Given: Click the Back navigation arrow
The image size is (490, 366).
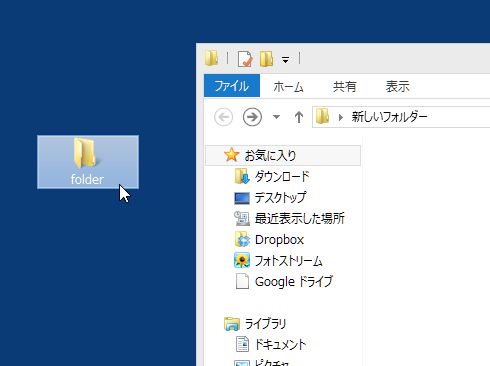Looking at the screenshot, I should point(223,117).
